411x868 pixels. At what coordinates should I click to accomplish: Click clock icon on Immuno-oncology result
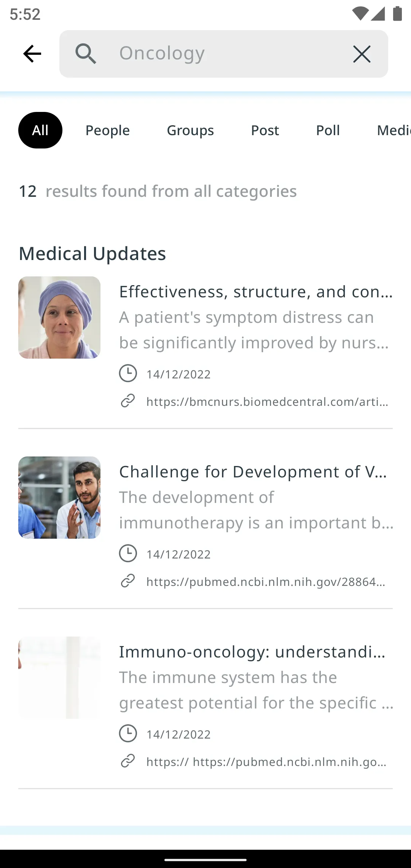128,733
